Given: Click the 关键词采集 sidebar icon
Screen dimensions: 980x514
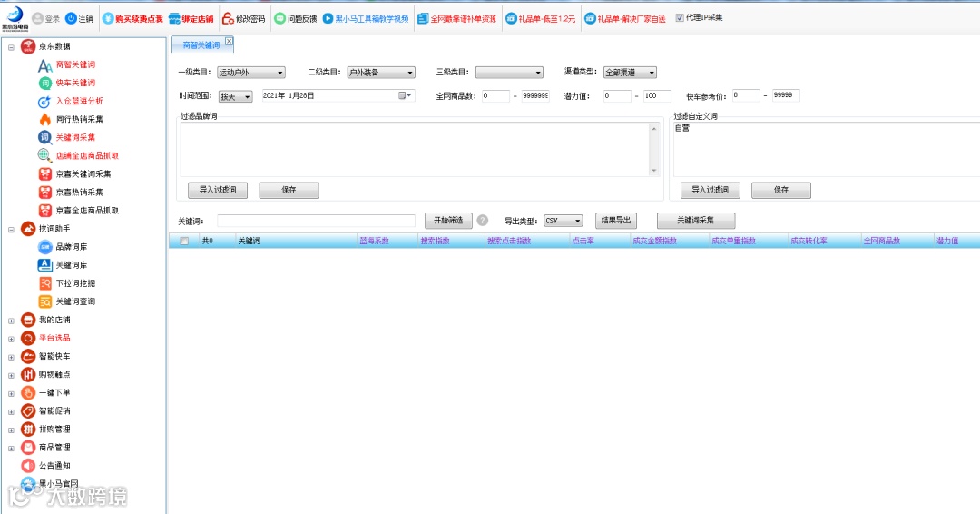Looking at the screenshot, I should click(45, 137).
